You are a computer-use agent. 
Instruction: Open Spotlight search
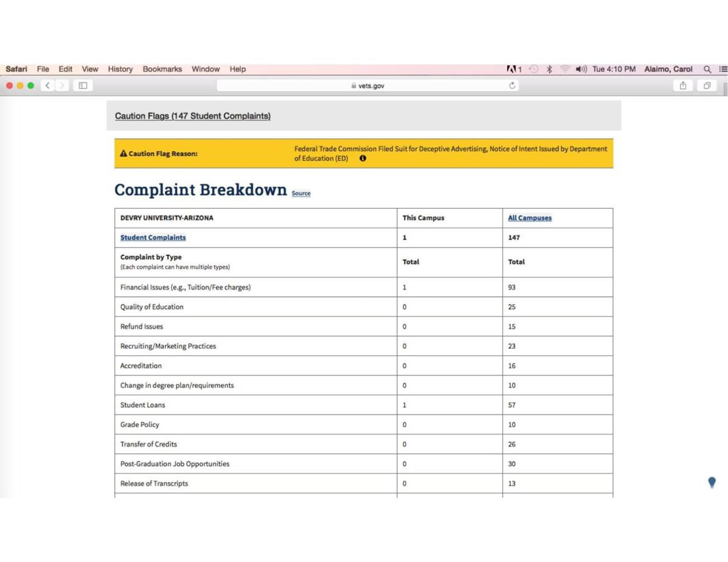[707, 69]
